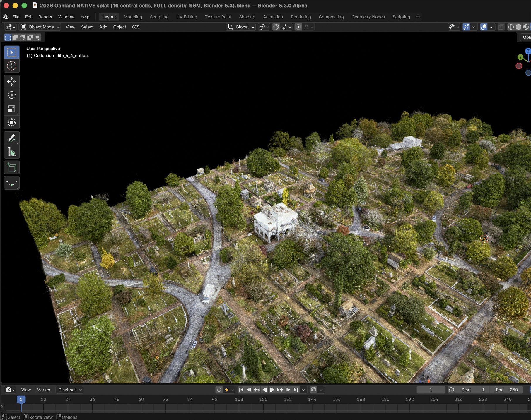Click the Start frame field
This screenshot has width=531, height=420.
[473, 390]
